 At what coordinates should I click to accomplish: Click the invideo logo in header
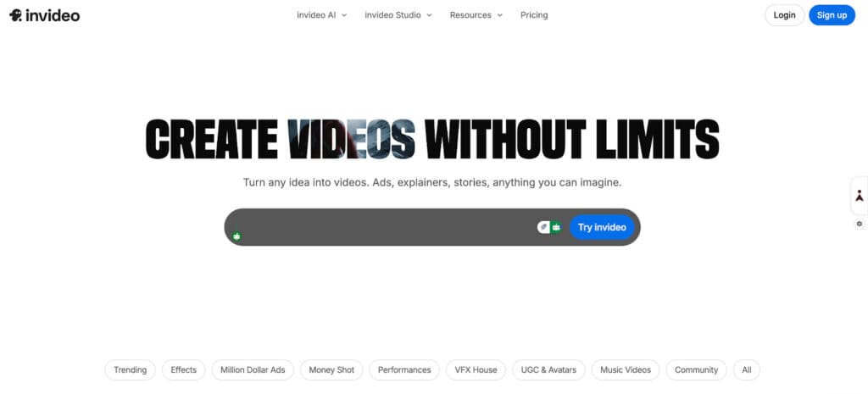45,15
